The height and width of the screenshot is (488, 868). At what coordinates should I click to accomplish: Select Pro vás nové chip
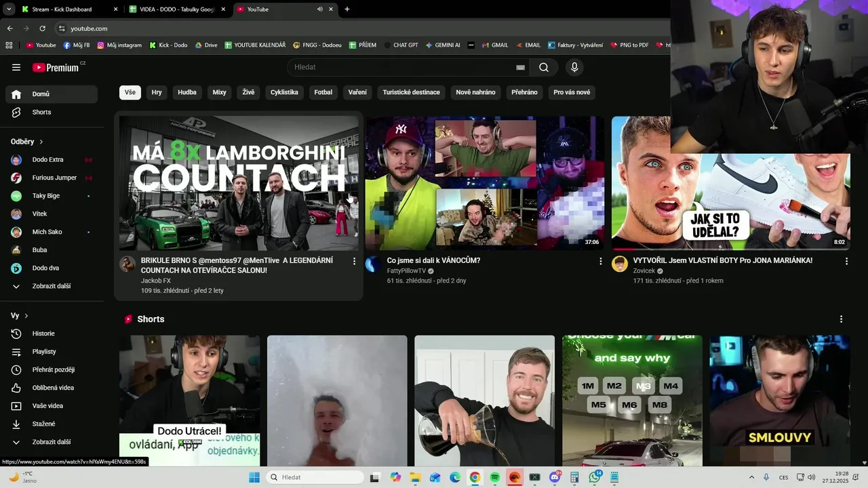(x=572, y=92)
